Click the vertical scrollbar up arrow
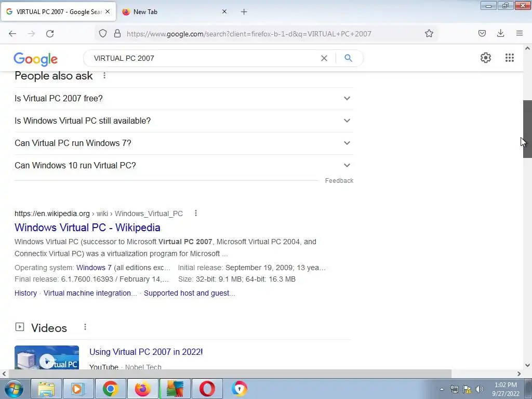The height and width of the screenshot is (399, 532). click(527, 48)
